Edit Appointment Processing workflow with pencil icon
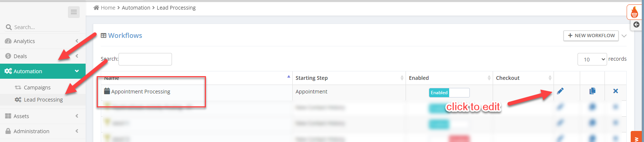 coord(560,91)
